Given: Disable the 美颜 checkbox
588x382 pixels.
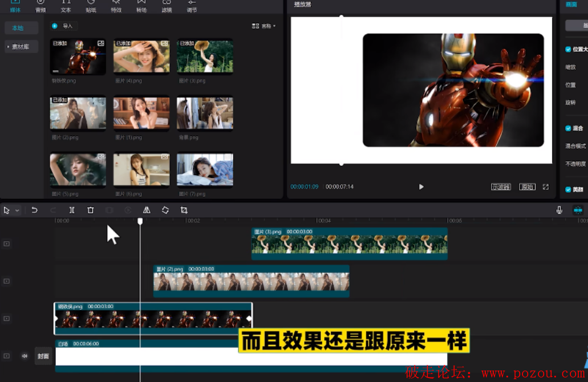Looking at the screenshot, I should pos(568,189).
